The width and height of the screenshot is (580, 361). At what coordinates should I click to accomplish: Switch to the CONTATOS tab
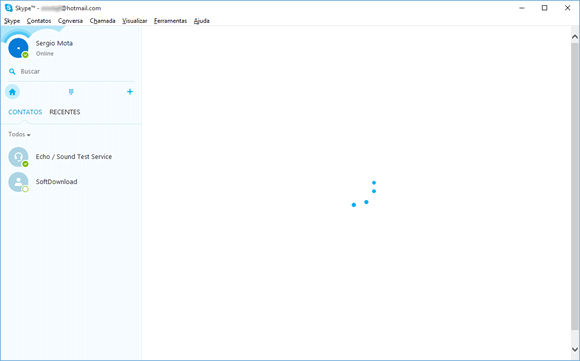pos(25,112)
